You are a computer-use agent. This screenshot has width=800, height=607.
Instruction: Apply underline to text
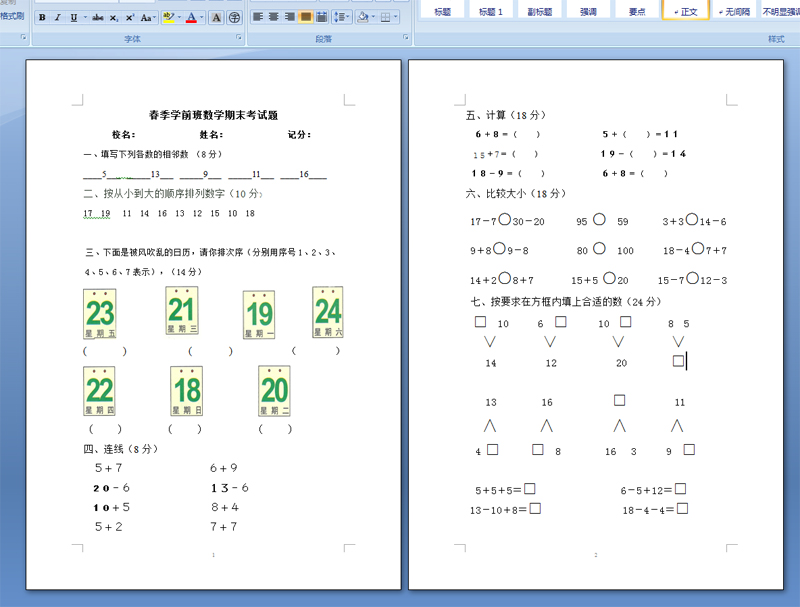pyautogui.click(x=74, y=17)
